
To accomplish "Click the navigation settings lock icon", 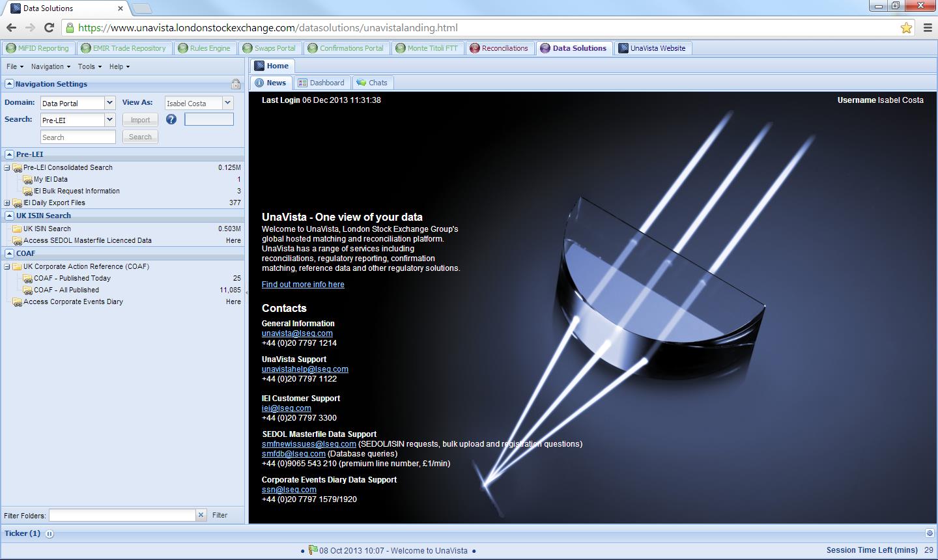I will pyautogui.click(x=236, y=84).
